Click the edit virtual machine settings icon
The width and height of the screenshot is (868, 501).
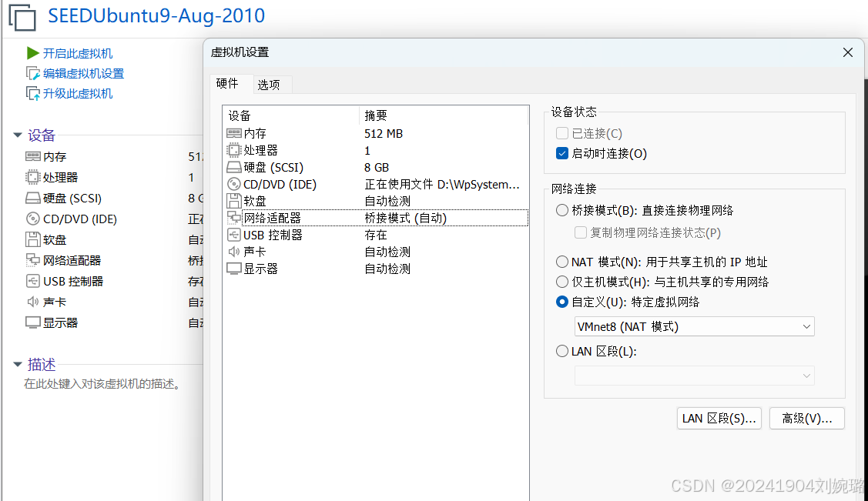(x=32, y=74)
